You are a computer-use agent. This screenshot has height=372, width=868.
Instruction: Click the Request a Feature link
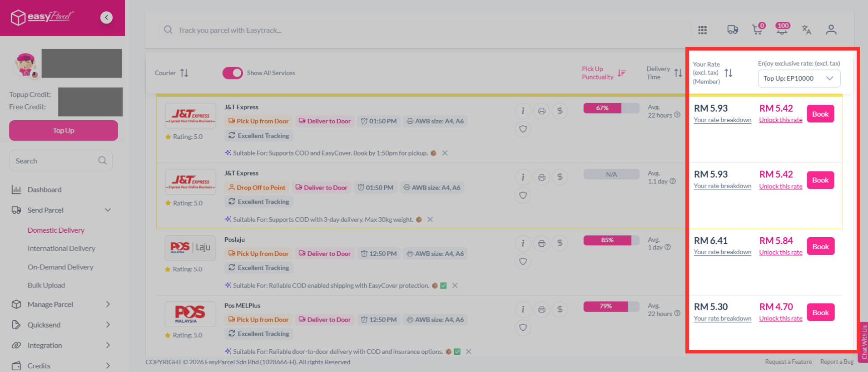coord(789,362)
